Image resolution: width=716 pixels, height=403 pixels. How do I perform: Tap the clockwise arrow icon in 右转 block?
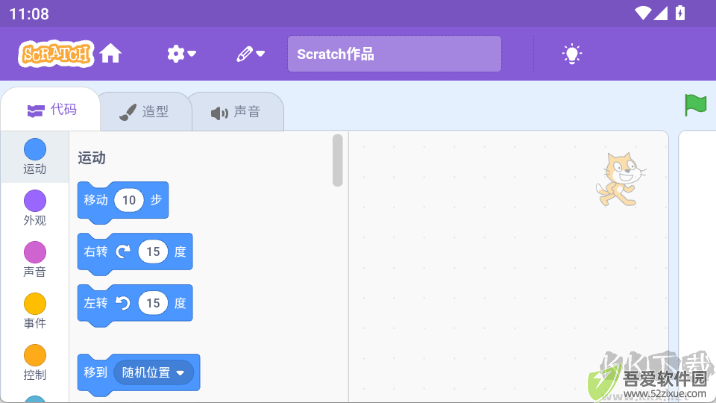[x=123, y=251]
